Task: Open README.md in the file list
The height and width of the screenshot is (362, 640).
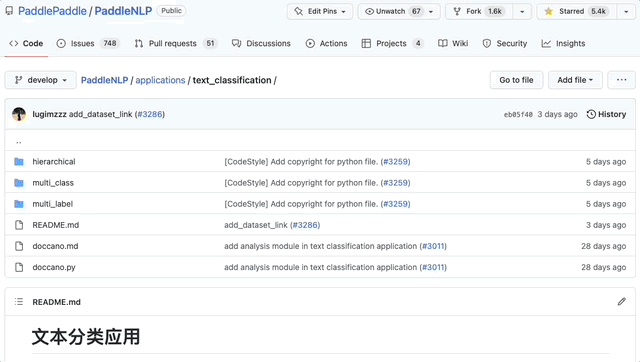Action: coord(56,225)
